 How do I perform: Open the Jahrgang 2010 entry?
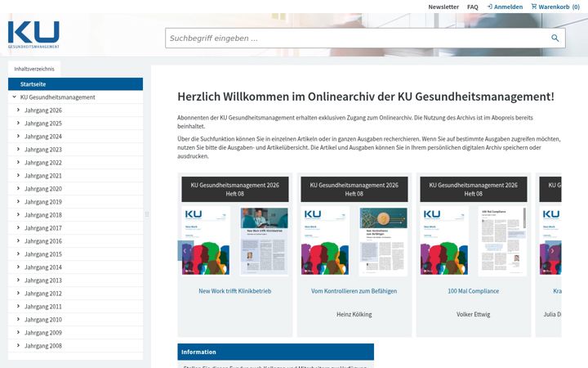point(43,320)
